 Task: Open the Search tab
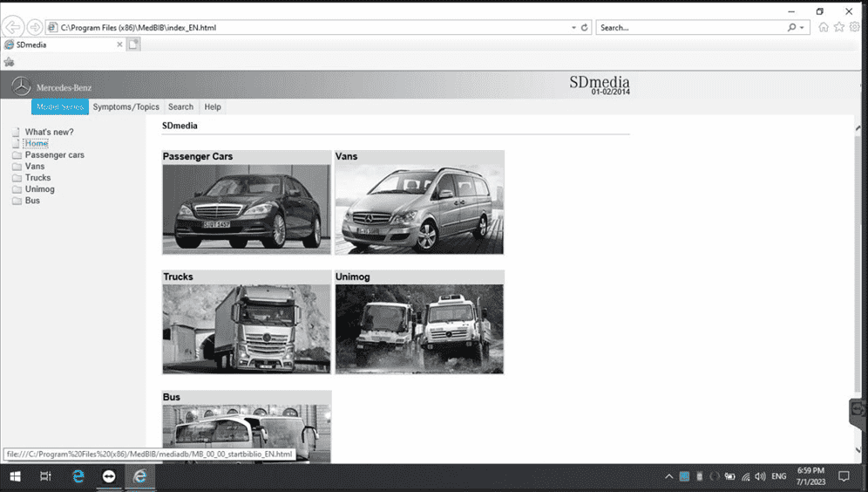(x=180, y=107)
